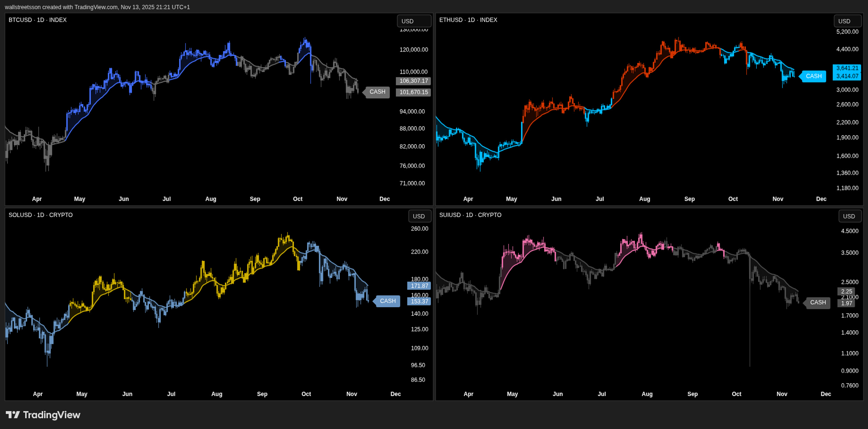The height and width of the screenshot is (429, 868).
Task: Click the cyan CASH label on ETHUSD chart
Action: [x=813, y=76]
